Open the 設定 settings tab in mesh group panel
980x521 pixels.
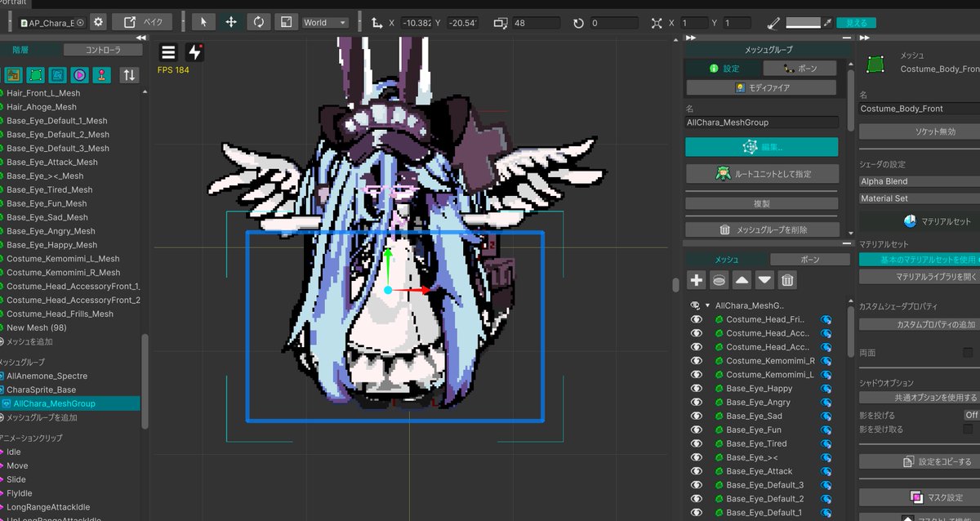(x=724, y=69)
